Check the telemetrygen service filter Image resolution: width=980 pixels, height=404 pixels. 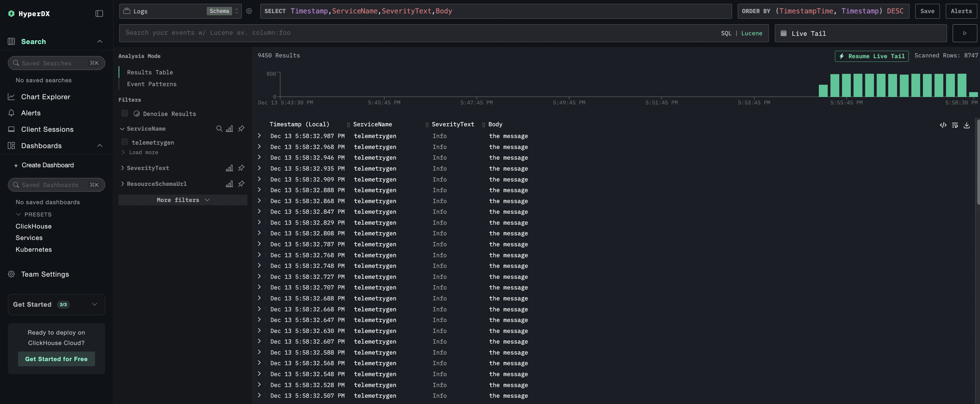click(x=124, y=142)
